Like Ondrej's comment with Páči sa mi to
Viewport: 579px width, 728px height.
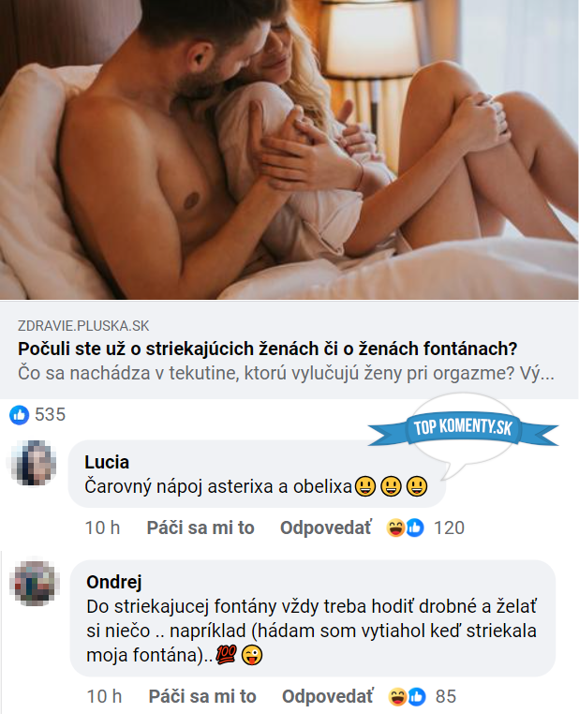(202, 696)
